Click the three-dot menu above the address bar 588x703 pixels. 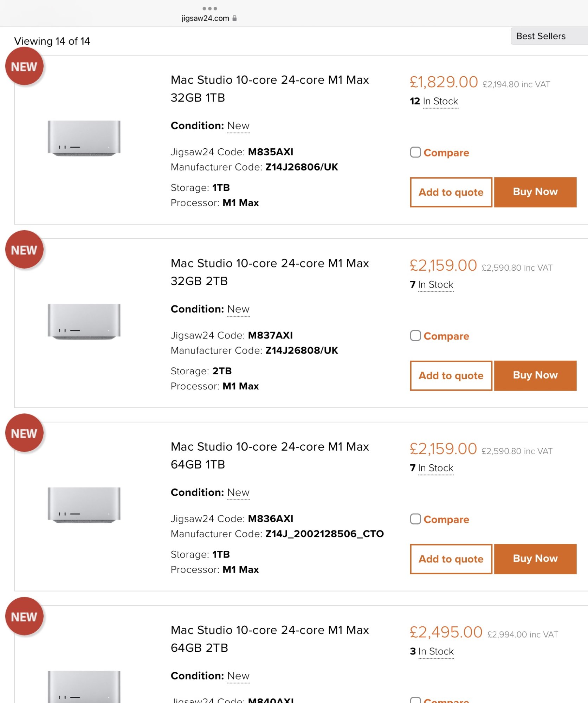tap(209, 8)
